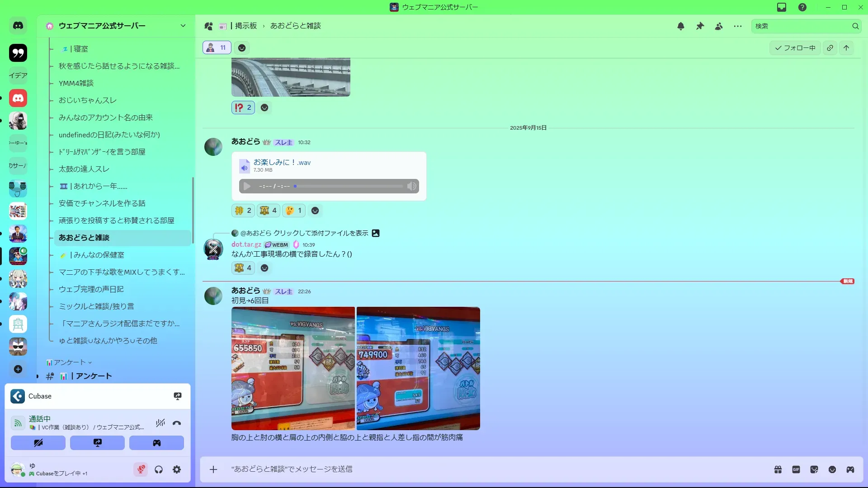Open notification settings bell icon

tap(680, 26)
